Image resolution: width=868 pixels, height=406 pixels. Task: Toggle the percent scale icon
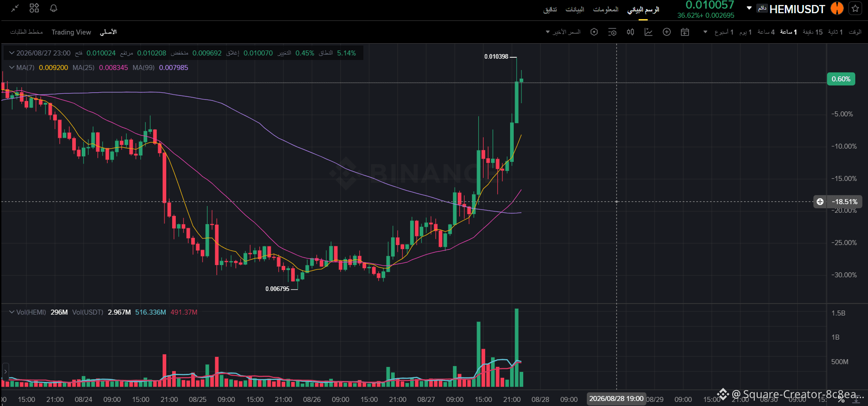[841, 399]
